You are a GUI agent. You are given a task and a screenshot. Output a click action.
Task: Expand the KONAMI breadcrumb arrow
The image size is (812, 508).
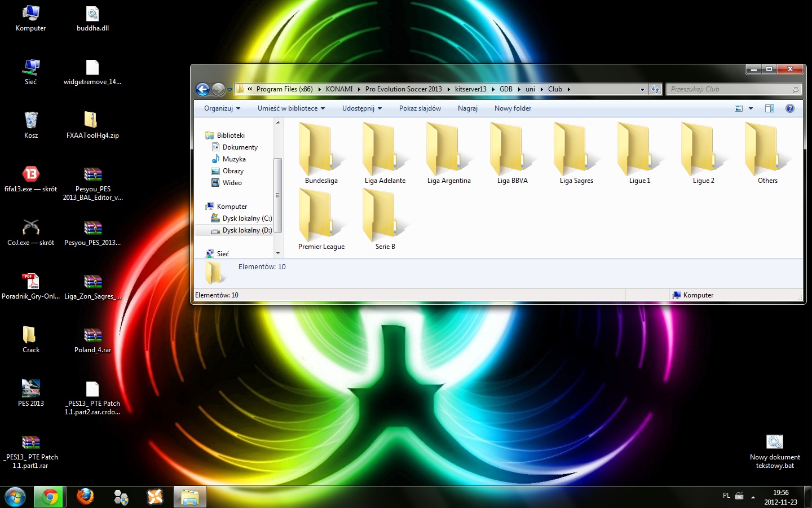tap(359, 89)
